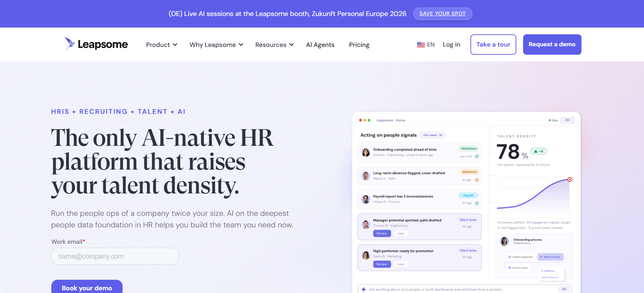Click the green checkmark on the payroll signal
Viewport: 644px width, 293px height.
pyautogui.click(x=477, y=203)
